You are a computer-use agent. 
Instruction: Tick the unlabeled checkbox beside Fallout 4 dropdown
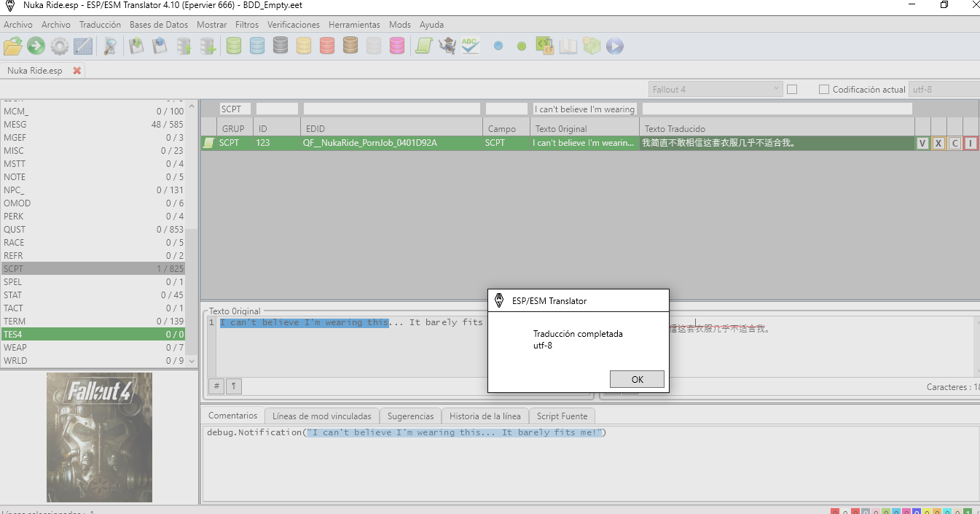click(792, 90)
